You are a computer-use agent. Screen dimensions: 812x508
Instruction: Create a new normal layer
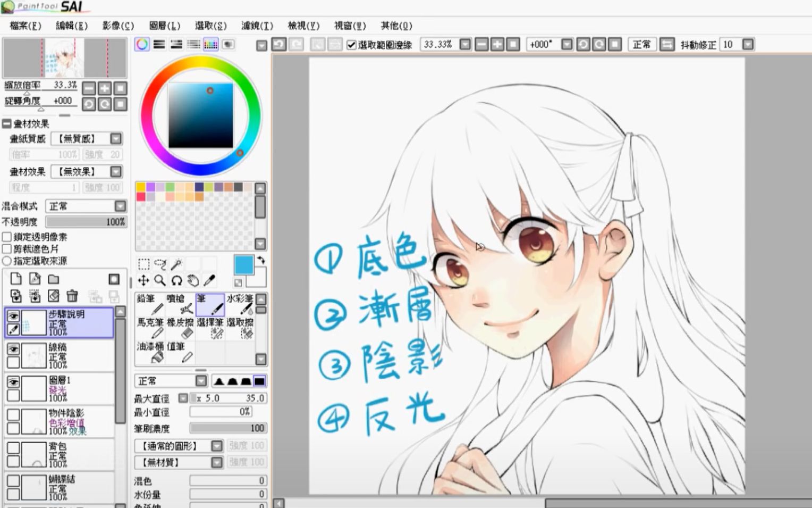(16, 279)
